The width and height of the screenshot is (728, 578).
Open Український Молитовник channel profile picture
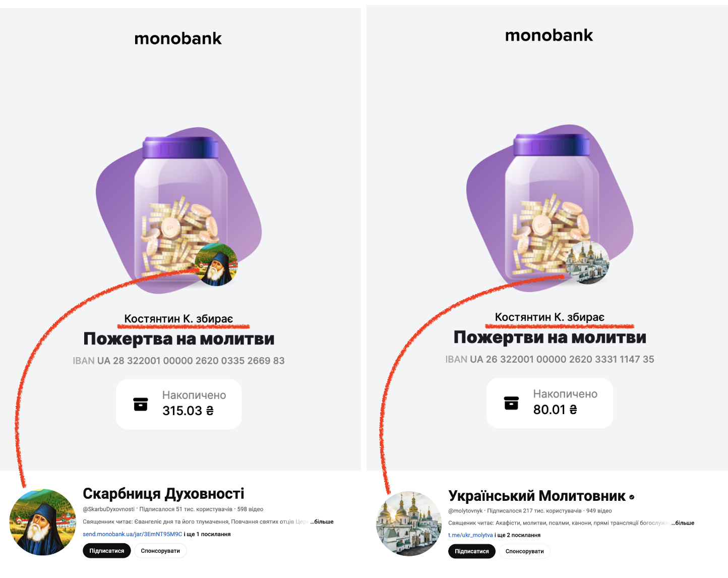[409, 524]
